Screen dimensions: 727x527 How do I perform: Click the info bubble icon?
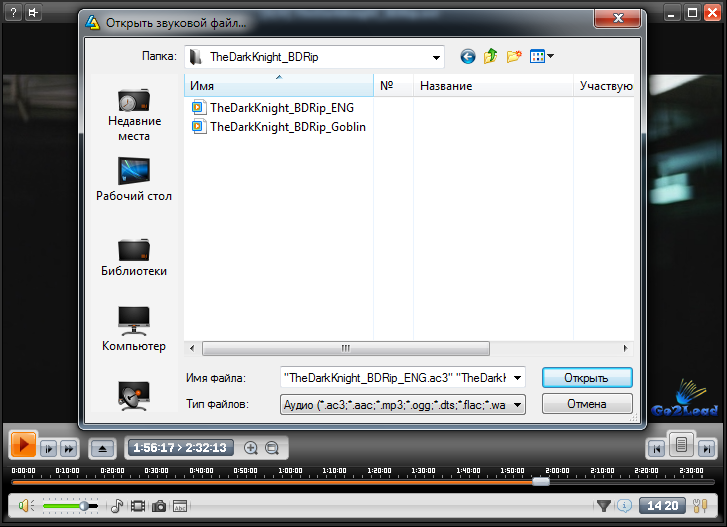pos(624,506)
